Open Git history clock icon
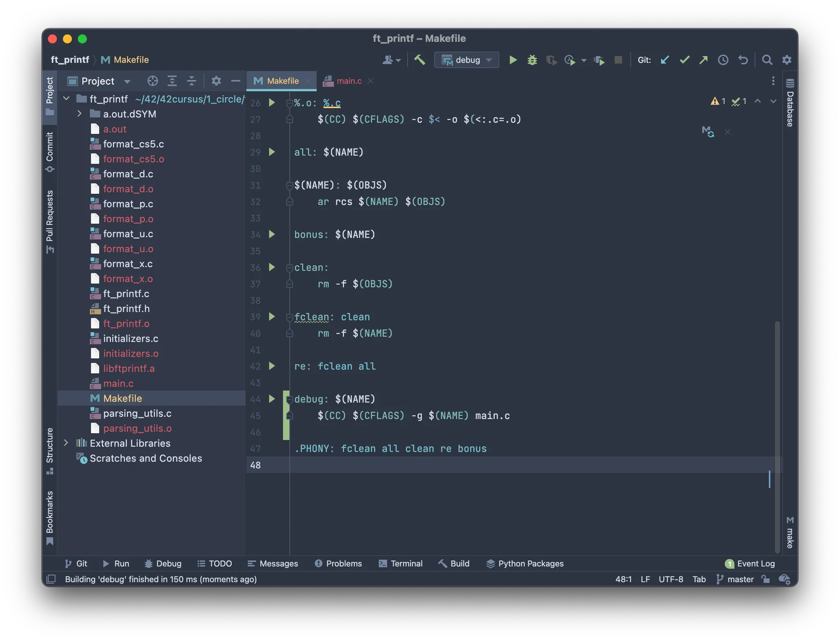840x642 pixels. (723, 60)
